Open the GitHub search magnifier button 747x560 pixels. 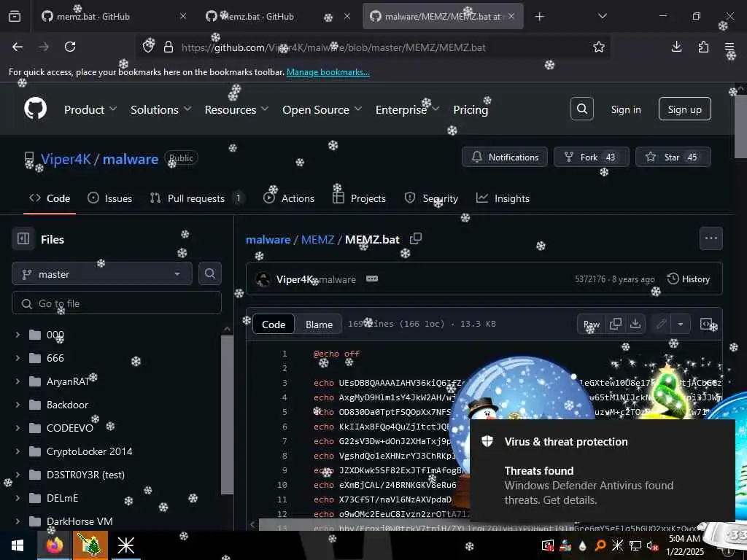pyautogui.click(x=581, y=109)
